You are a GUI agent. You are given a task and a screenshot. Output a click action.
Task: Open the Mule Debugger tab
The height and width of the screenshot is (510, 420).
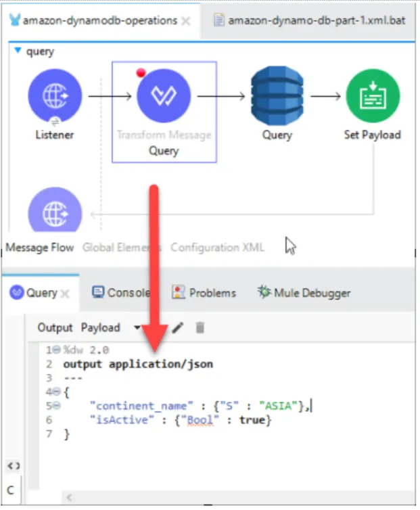(x=304, y=293)
